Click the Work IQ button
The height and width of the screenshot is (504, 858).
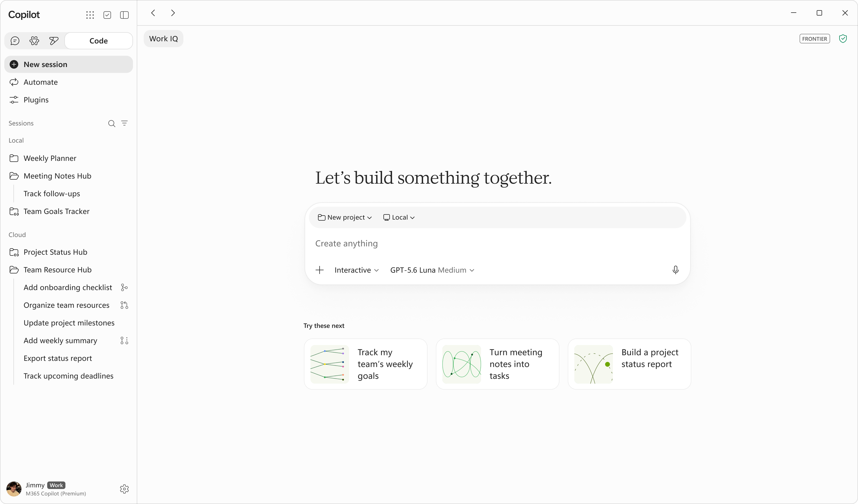coord(164,39)
